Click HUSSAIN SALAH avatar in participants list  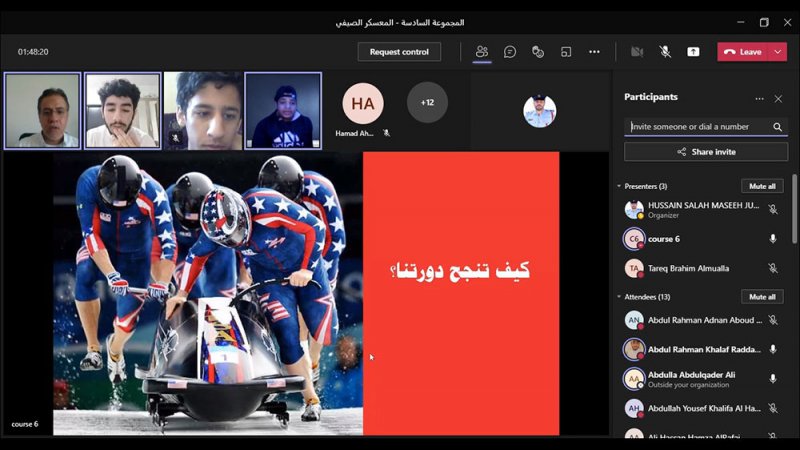click(x=634, y=209)
